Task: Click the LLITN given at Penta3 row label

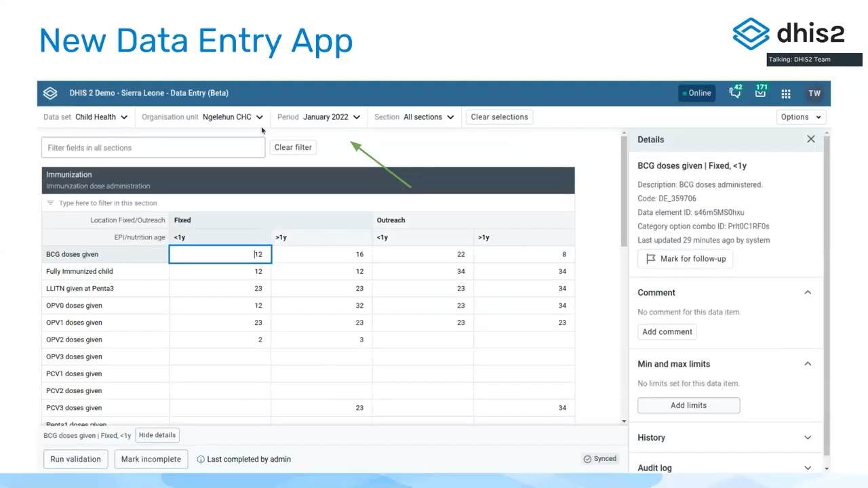Action: click(80, 289)
